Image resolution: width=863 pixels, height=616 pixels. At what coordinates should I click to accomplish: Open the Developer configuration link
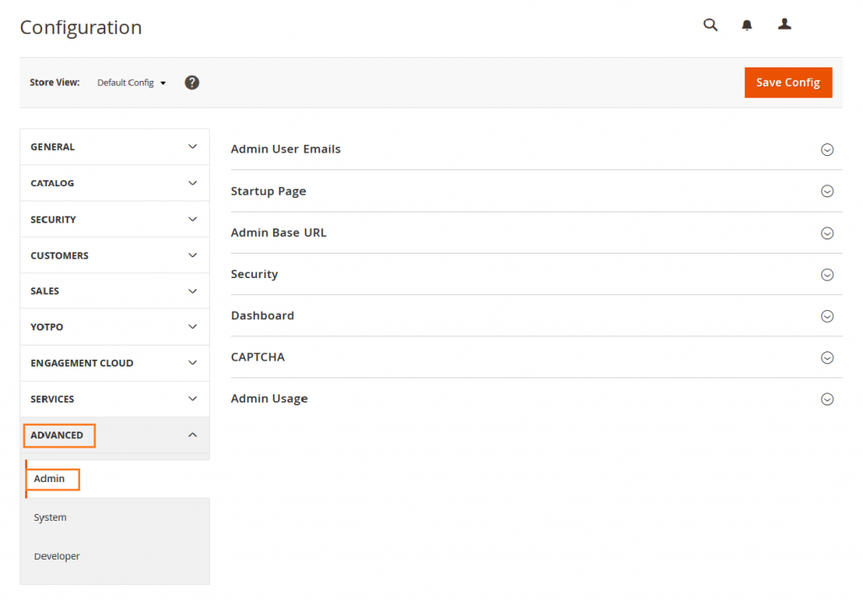pos(56,556)
